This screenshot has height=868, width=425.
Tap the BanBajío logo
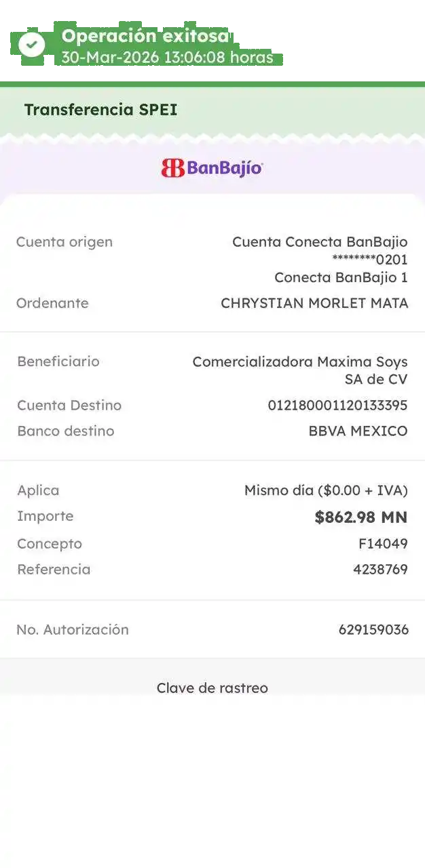click(212, 168)
